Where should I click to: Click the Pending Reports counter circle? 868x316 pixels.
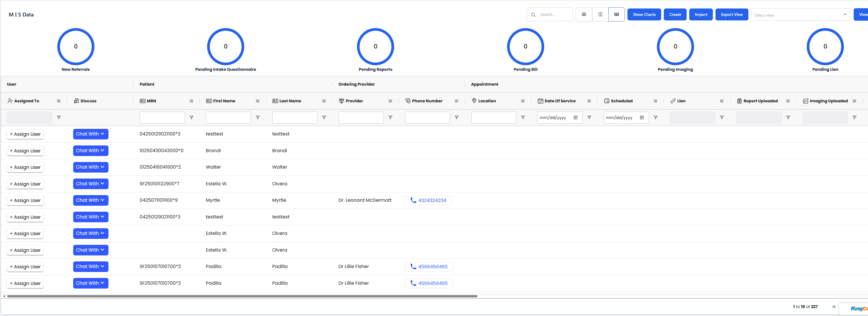coord(375,46)
